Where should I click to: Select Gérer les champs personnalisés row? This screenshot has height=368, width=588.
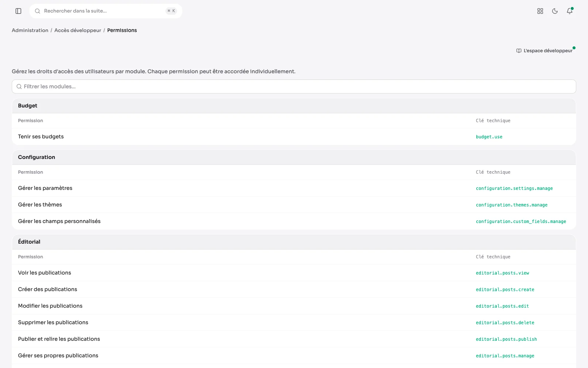click(x=294, y=221)
